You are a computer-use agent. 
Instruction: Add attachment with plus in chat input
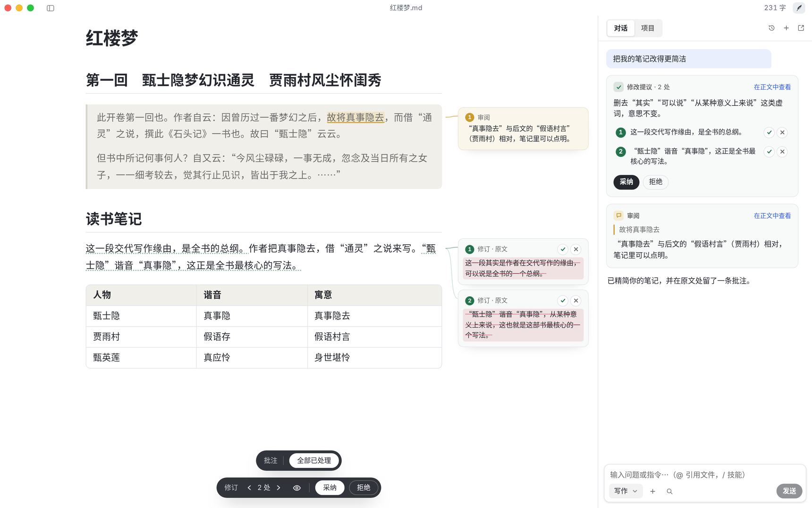(x=652, y=491)
